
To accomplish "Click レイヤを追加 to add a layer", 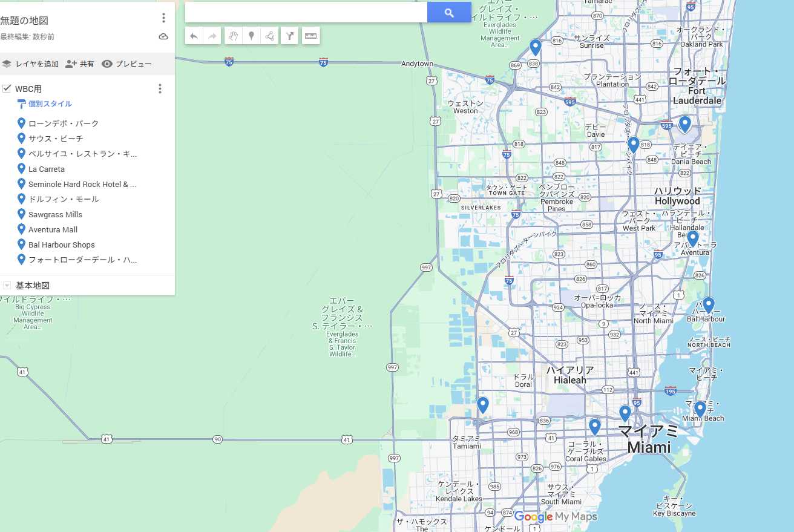I will (30, 64).
